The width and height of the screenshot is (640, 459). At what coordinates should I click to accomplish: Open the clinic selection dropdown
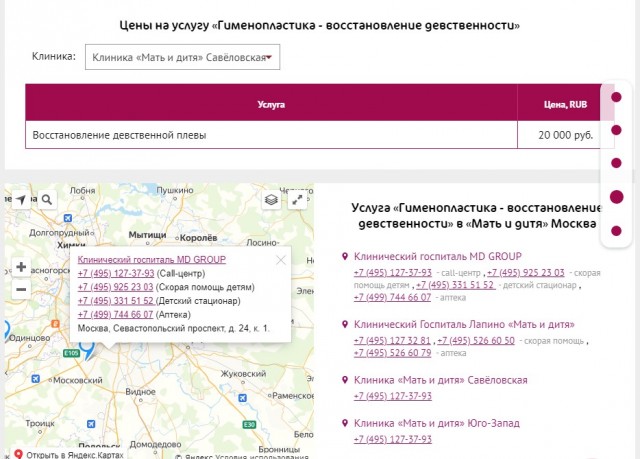(x=182, y=57)
